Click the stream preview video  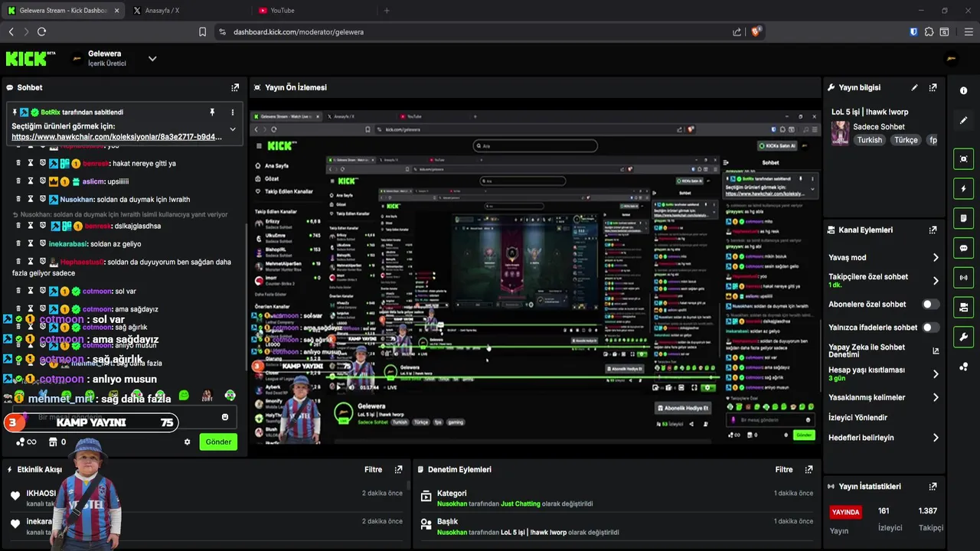[534, 277]
